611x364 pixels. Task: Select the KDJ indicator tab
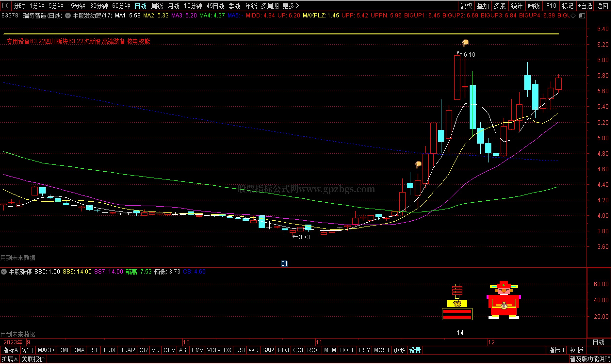pyautogui.click(x=283, y=350)
